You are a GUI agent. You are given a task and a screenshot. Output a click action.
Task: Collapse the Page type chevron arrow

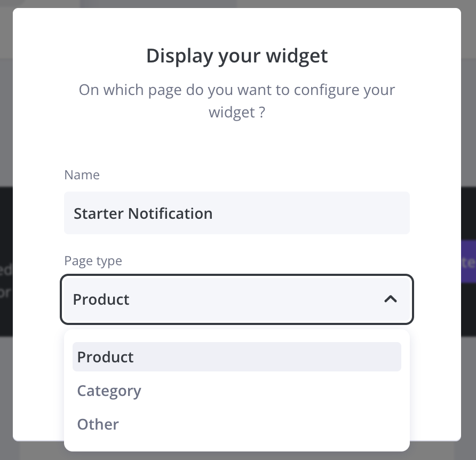[x=391, y=299]
